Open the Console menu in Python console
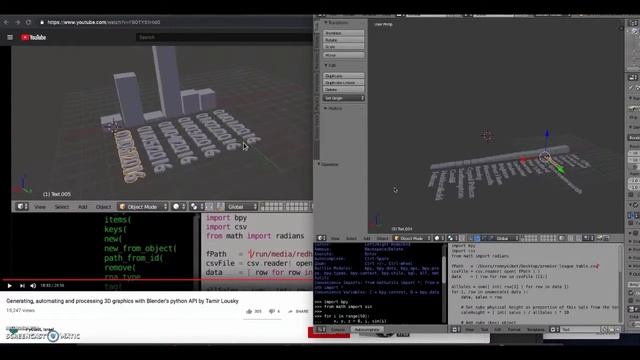 pos(338,329)
